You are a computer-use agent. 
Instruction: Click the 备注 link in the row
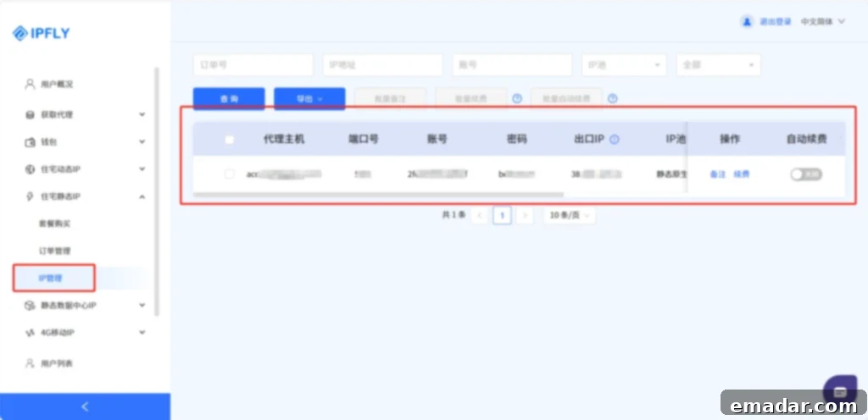717,174
